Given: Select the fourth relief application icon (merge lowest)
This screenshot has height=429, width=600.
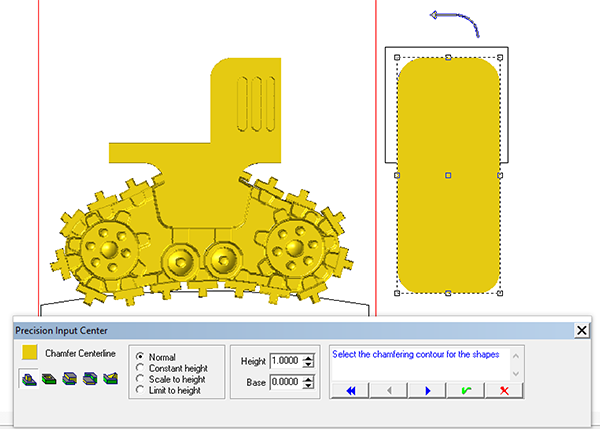Looking at the screenshot, I should 90,379.
